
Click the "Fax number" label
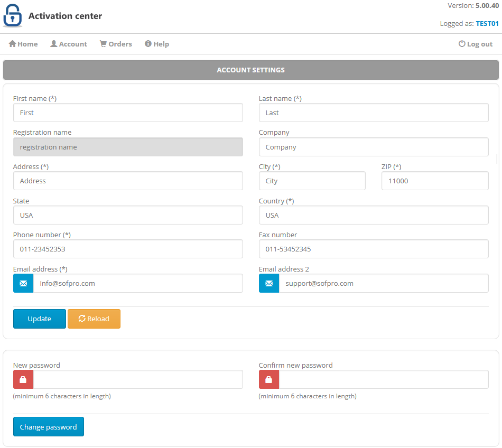278,235
